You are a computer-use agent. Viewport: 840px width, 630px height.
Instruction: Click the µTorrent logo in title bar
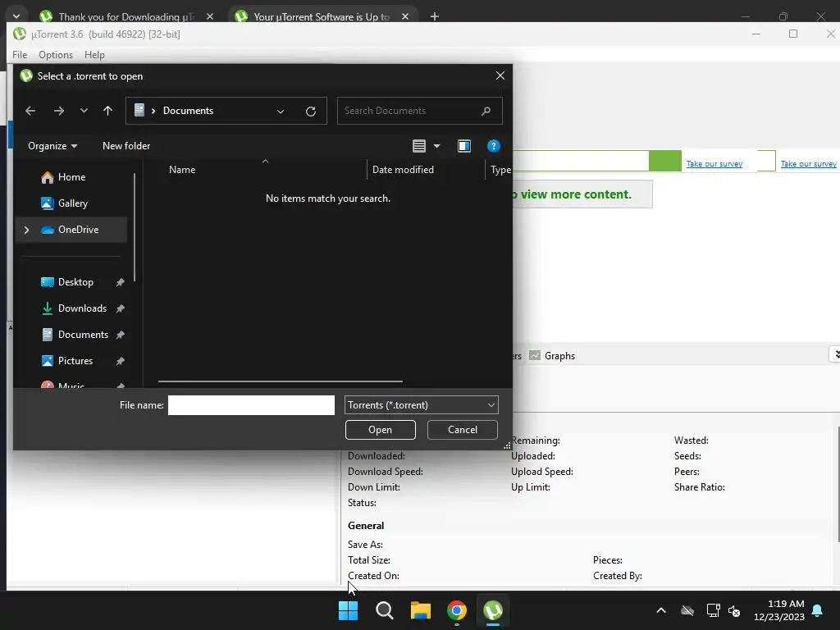coord(20,34)
